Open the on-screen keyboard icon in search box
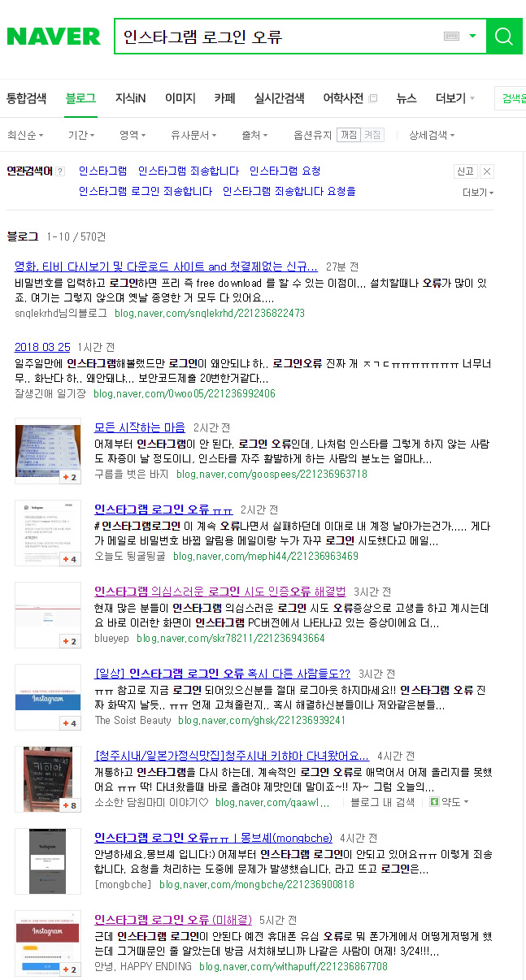The width and height of the screenshot is (526, 980). click(452, 37)
